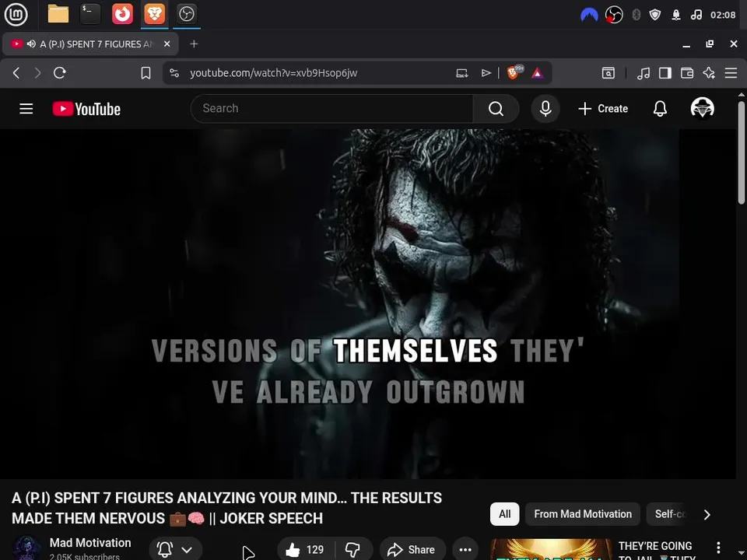The image size is (747, 560).
Task: Open the Linux Mint start menu
Action: 16,14
